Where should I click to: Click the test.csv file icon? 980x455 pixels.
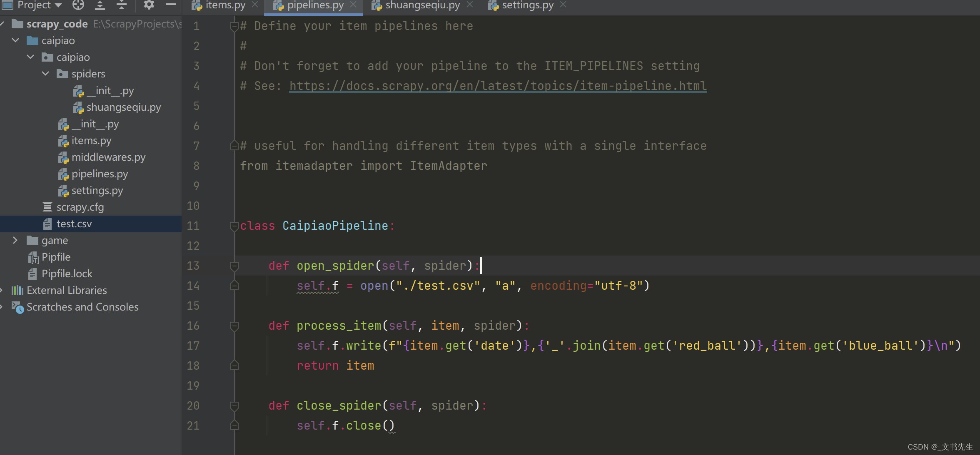click(47, 224)
